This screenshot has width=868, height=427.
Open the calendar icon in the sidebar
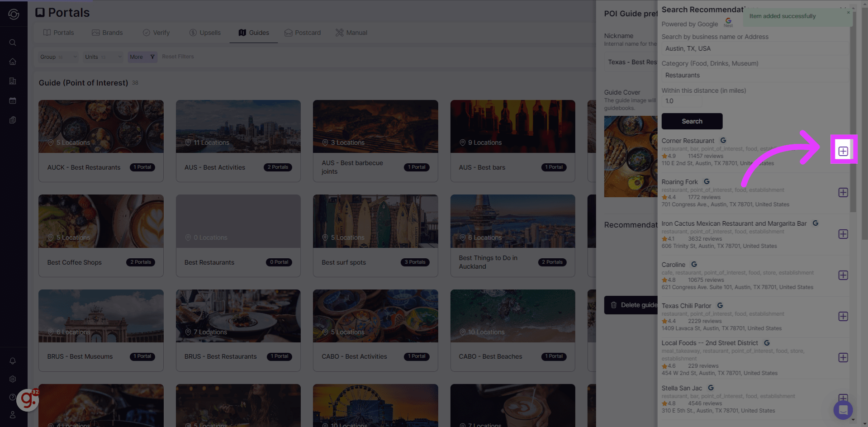(x=13, y=100)
